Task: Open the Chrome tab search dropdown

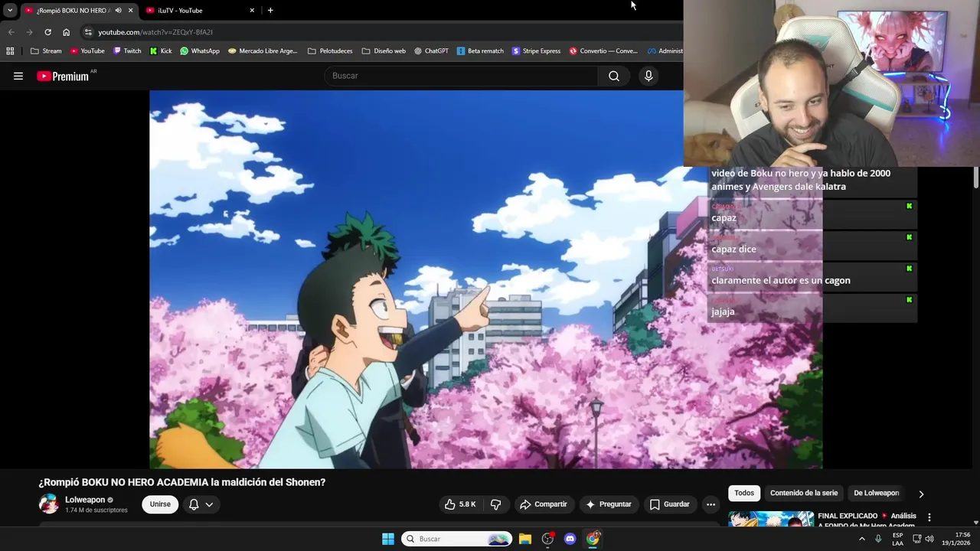Action: click(x=10, y=10)
